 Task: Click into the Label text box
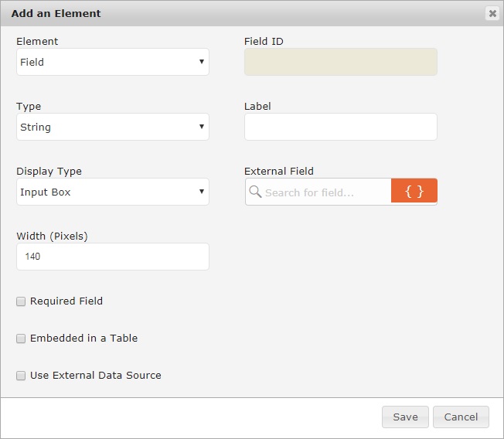point(340,127)
